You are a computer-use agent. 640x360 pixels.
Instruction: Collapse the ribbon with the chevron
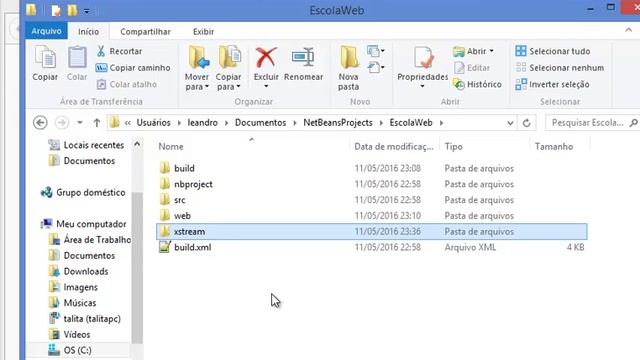(x=628, y=30)
